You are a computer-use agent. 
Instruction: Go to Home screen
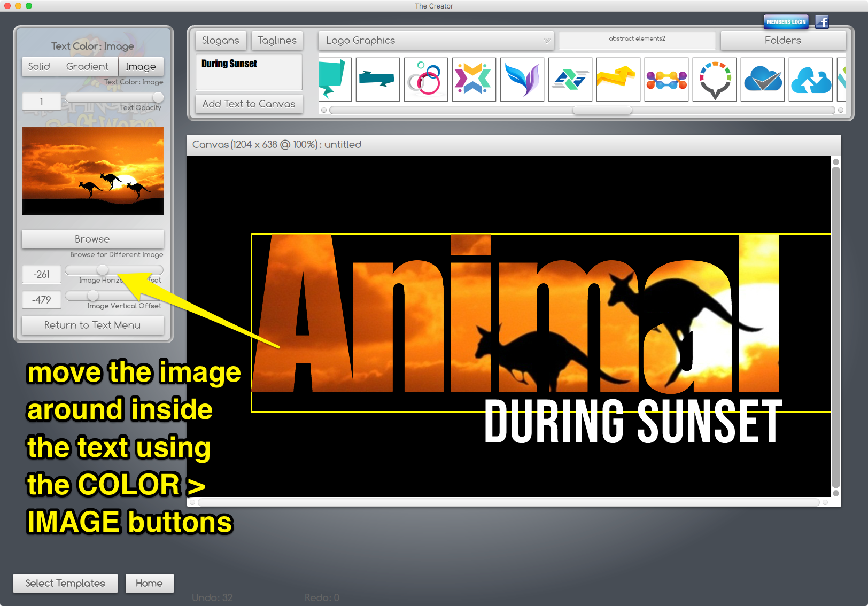[149, 583]
